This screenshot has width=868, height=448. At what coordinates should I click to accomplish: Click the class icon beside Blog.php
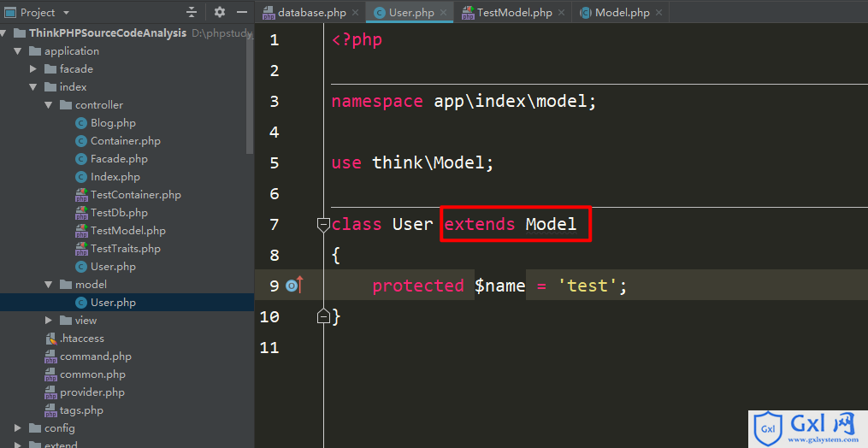[x=81, y=123]
